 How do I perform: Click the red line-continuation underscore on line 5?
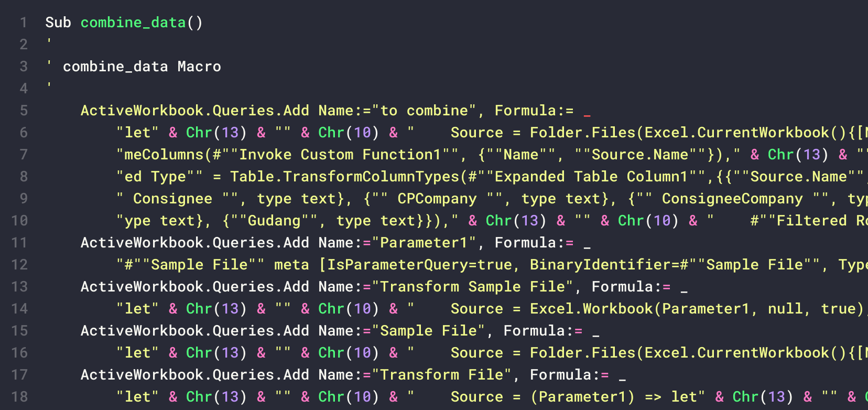(587, 112)
